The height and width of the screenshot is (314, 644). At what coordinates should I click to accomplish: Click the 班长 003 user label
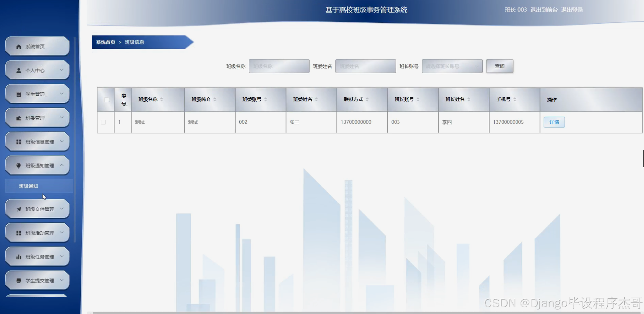[516, 10]
